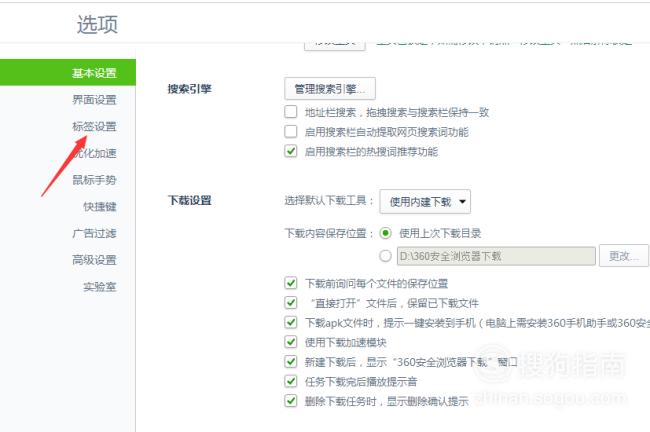
Task: Select 使用上次下载目录 radio option
Action: [x=385, y=233]
